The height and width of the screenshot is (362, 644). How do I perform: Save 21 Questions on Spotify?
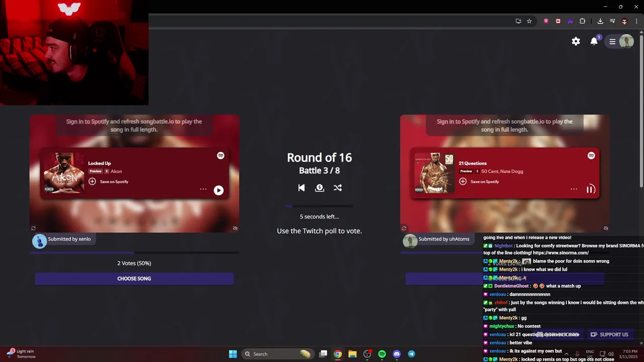click(x=479, y=182)
